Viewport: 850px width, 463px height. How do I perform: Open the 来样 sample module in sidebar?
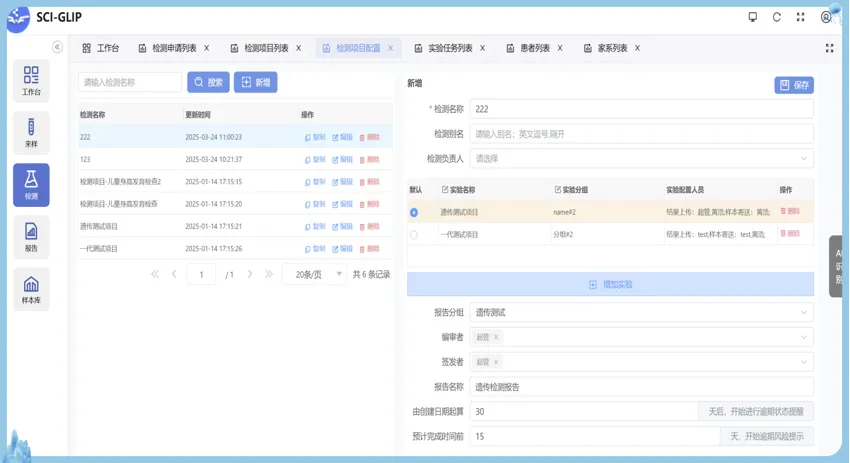[31, 133]
